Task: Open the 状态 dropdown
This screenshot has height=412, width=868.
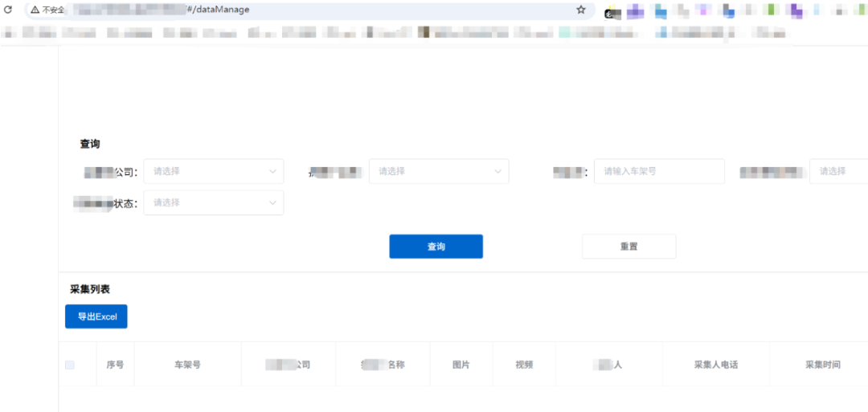Action: (x=214, y=203)
